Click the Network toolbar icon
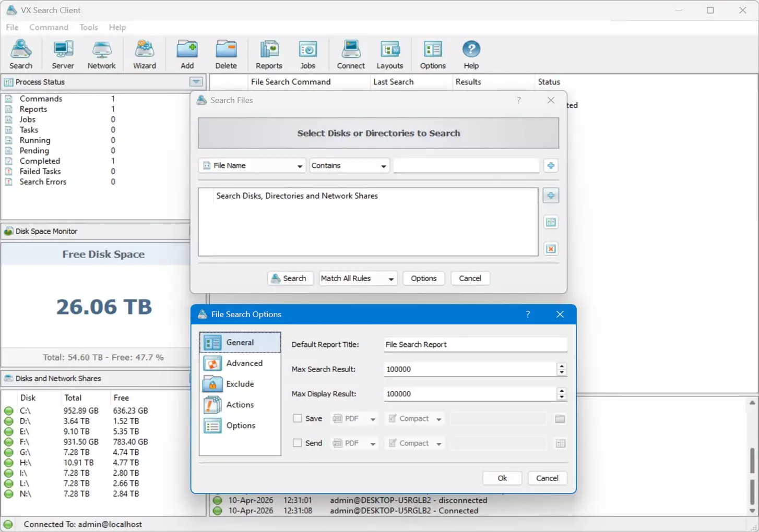The height and width of the screenshot is (532, 759). [101, 54]
